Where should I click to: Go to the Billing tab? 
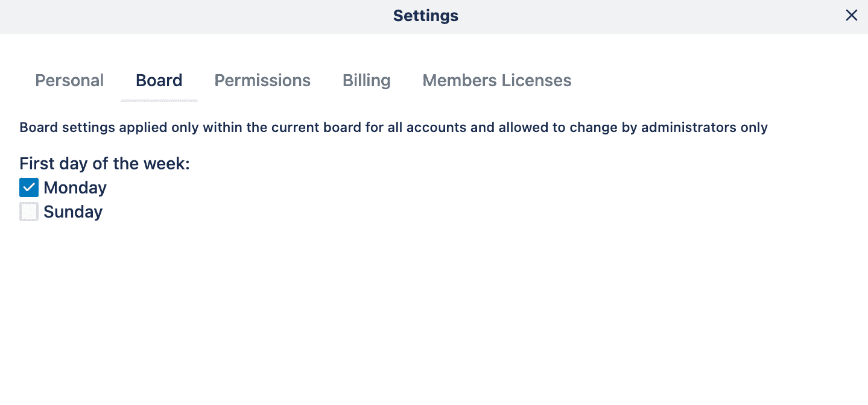366,81
